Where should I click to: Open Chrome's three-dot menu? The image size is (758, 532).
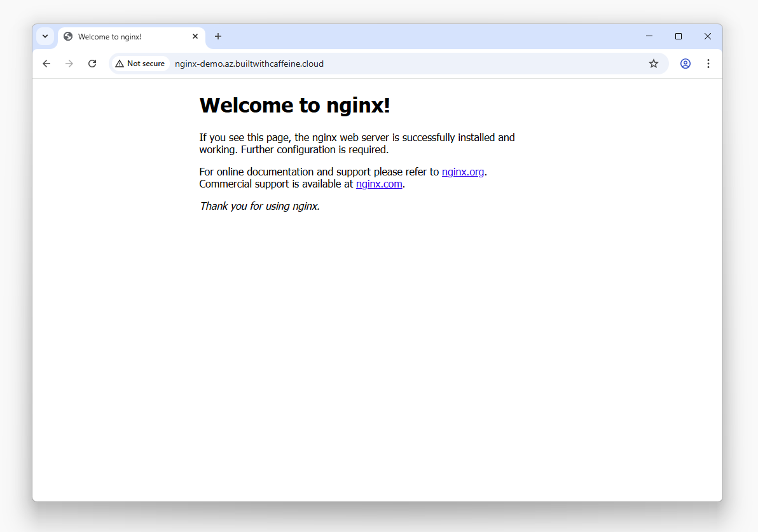coord(708,64)
